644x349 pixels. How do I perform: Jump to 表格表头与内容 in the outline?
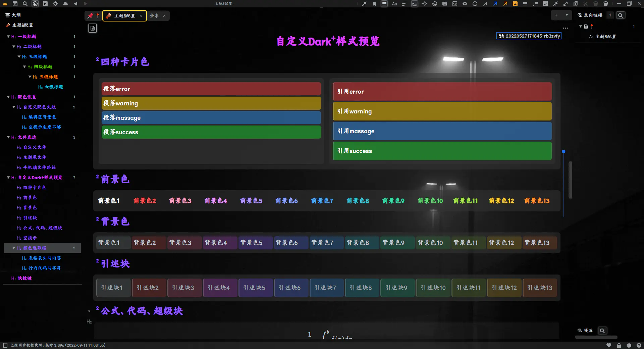[45, 258]
